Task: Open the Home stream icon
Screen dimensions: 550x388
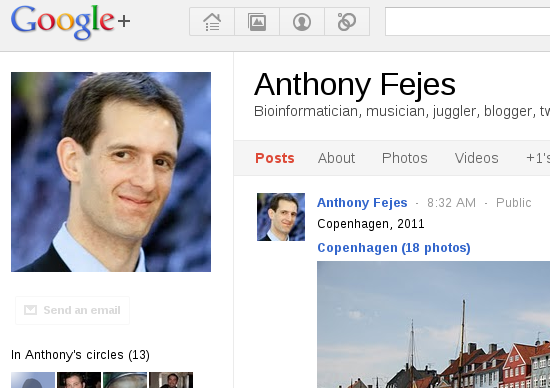Action: pyautogui.click(x=212, y=22)
